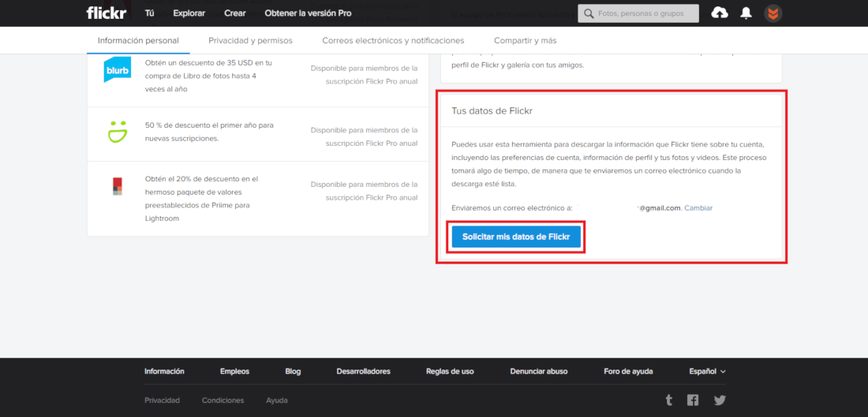Open the Desarrolladores footer link

[364, 371]
